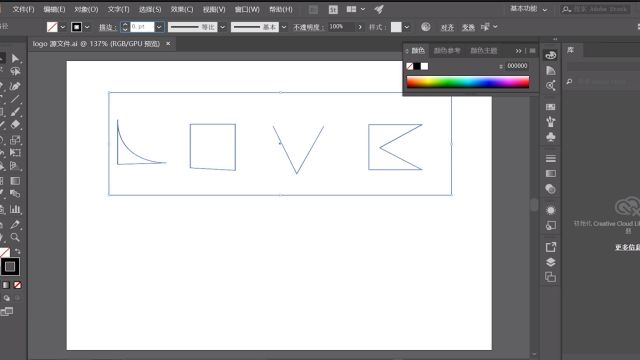Image resolution: width=640 pixels, height=360 pixels.
Task: Select the Paintbrush tool
Action: point(15,112)
